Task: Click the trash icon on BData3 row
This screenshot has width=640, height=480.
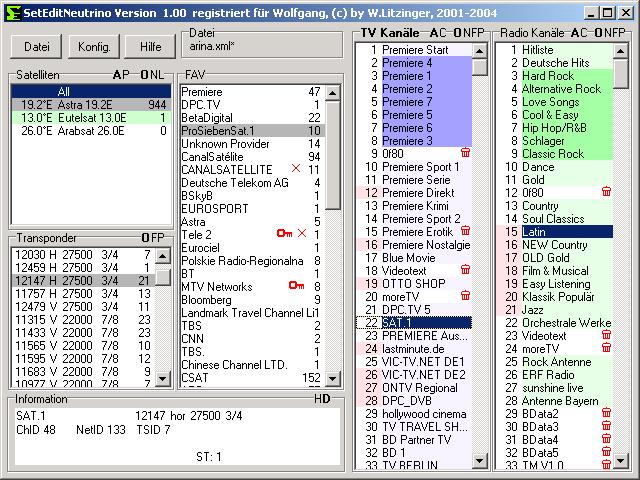Action: pos(607,426)
